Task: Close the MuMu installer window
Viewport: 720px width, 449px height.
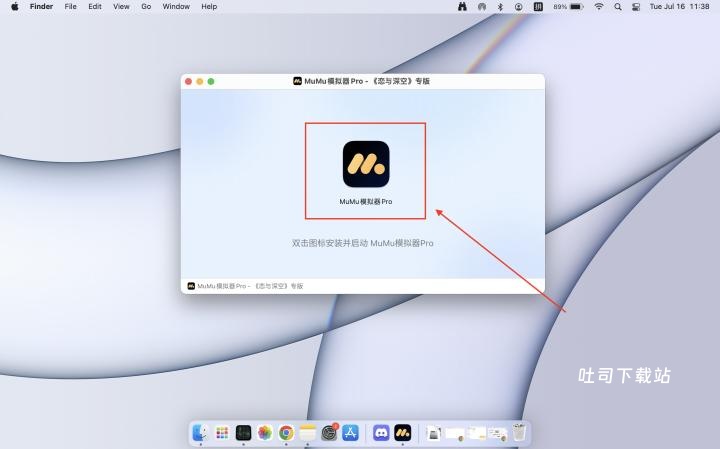Action: tap(188, 81)
